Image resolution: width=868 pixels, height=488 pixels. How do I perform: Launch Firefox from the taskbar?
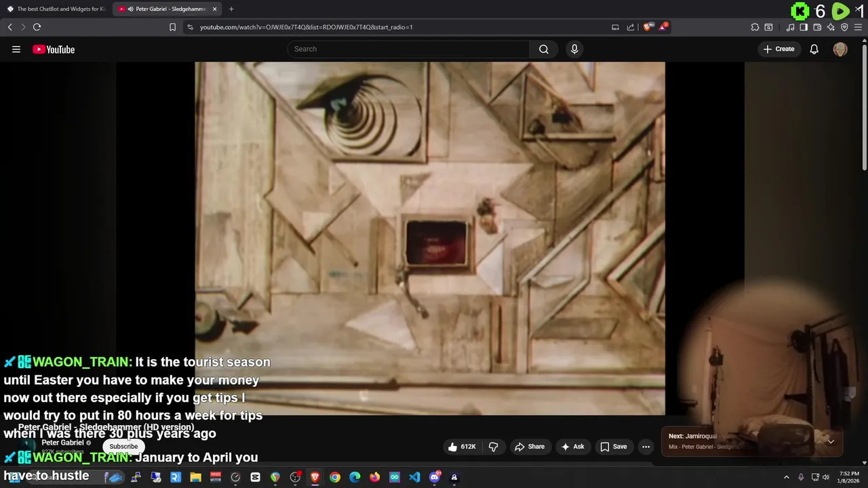(375, 477)
